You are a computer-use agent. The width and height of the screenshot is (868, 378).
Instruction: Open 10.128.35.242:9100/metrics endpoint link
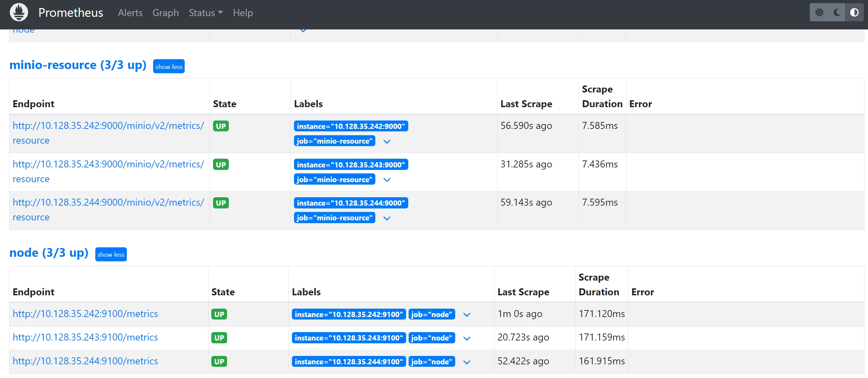pyautogui.click(x=85, y=314)
